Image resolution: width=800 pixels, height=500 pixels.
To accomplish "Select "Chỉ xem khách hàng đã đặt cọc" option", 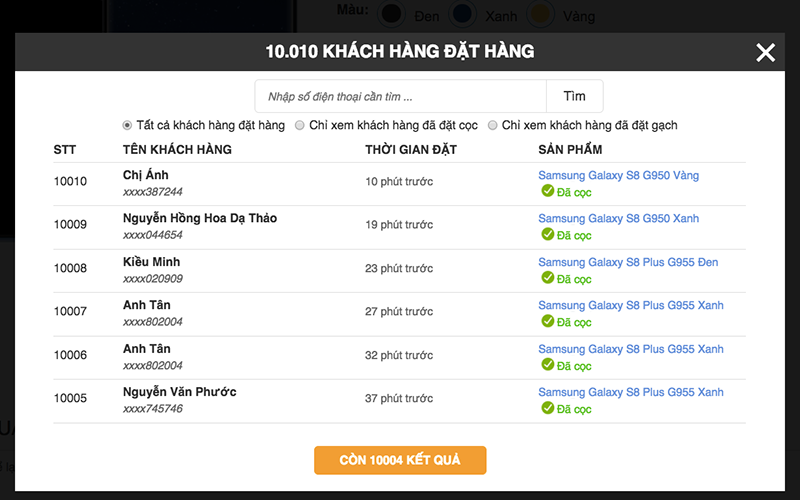I will coord(300,126).
